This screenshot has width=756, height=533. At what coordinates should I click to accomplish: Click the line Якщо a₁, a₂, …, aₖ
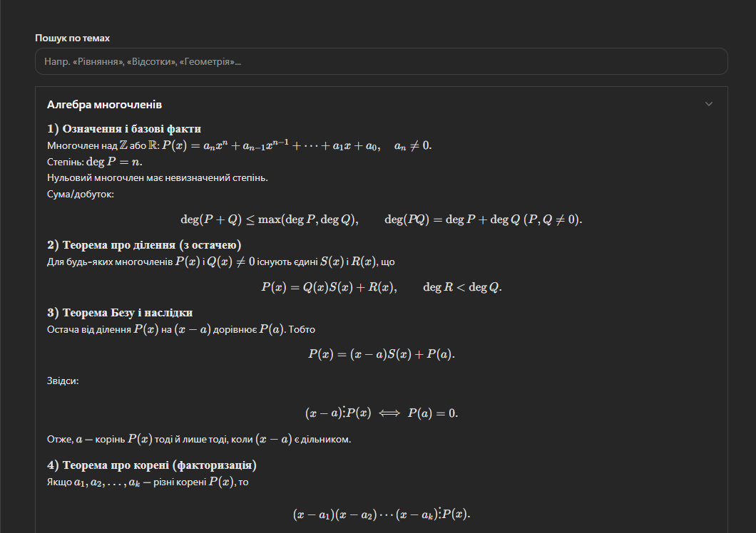147,482
